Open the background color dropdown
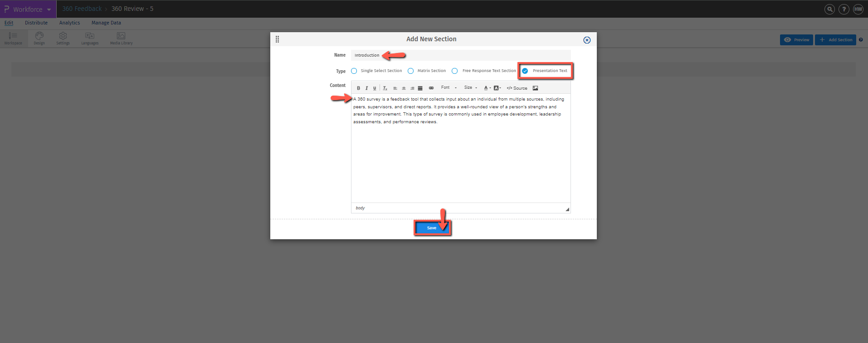The height and width of the screenshot is (343, 868). tap(497, 88)
